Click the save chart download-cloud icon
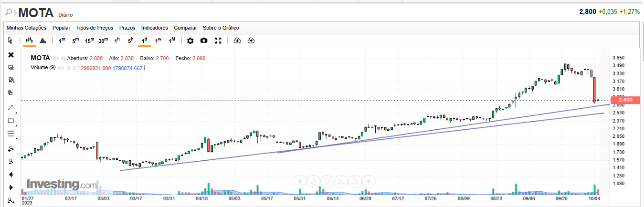 click(x=237, y=41)
